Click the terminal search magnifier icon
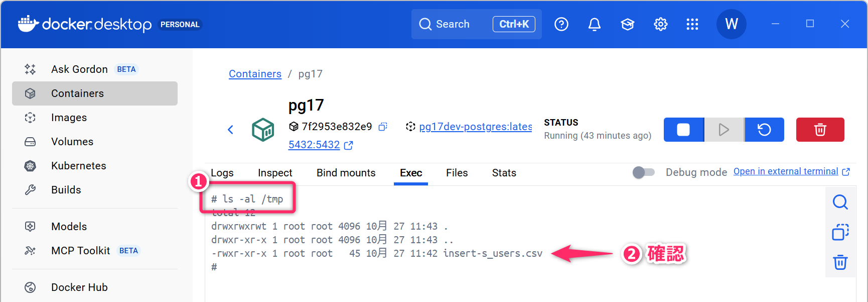This screenshot has width=868, height=302. pyautogui.click(x=840, y=202)
